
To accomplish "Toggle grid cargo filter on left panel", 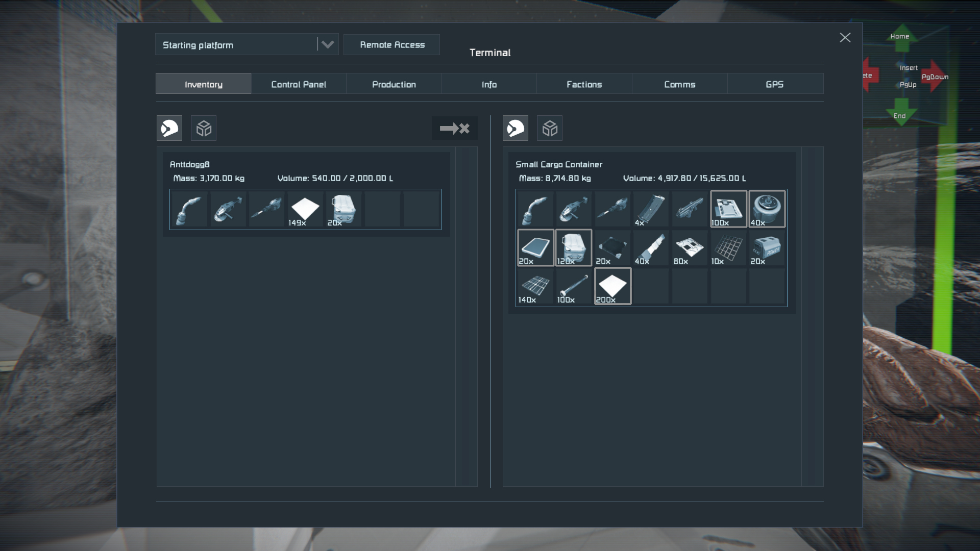I will (x=204, y=128).
